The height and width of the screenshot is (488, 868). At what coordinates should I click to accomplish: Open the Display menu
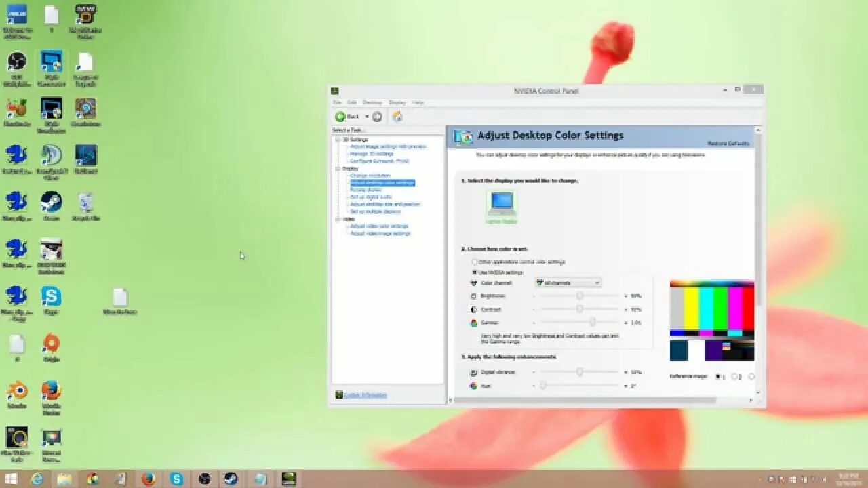[397, 102]
